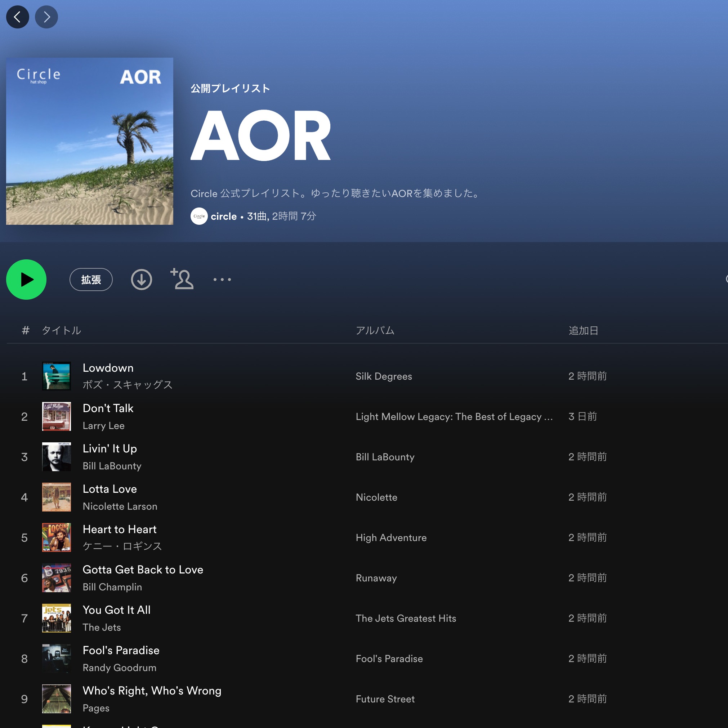Select Who's Right, Who's Wrong album art
Viewport: 728px width, 728px height.
57,698
